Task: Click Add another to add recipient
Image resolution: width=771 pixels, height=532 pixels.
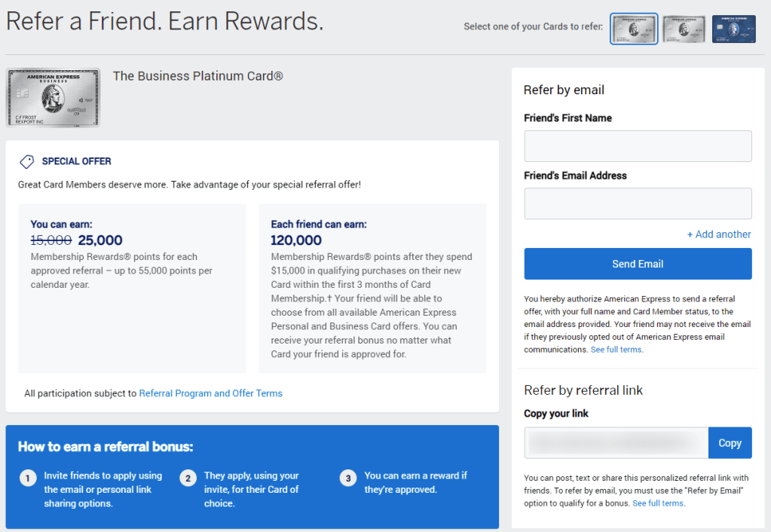Action: [719, 234]
